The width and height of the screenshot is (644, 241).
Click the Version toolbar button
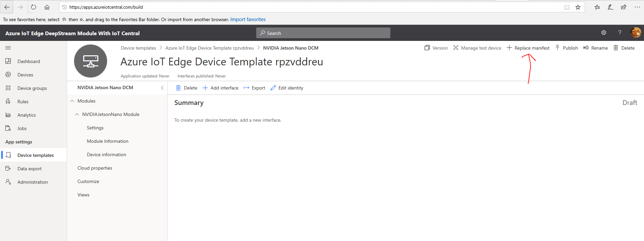click(x=436, y=48)
